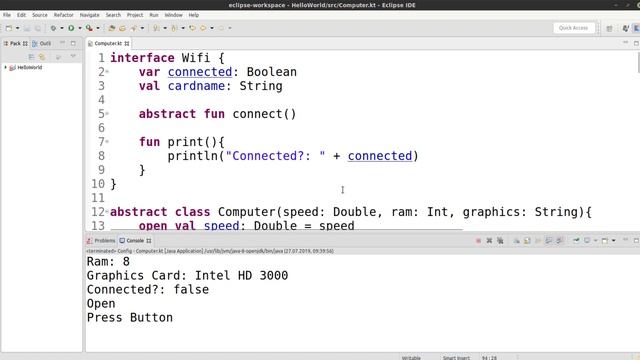Collapse the fold marker on line 12
Viewport: 640px width, 360px height.
click(107, 212)
